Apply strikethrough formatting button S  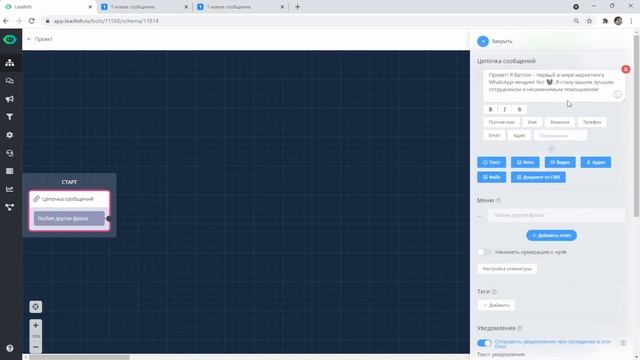(520, 109)
